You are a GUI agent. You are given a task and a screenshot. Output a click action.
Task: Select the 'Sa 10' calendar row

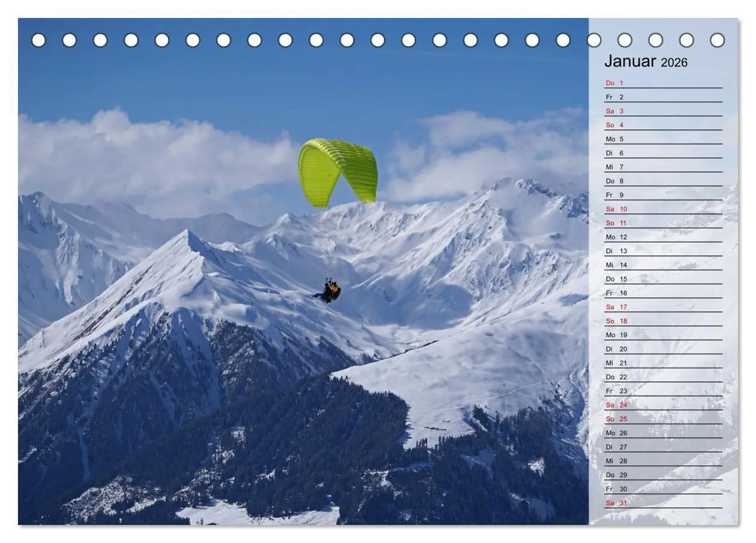(x=663, y=209)
